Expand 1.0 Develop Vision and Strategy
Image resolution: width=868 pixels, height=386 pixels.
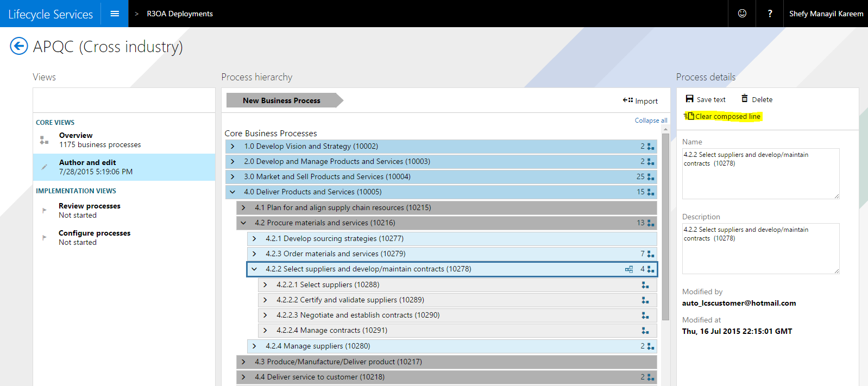coord(232,147)
